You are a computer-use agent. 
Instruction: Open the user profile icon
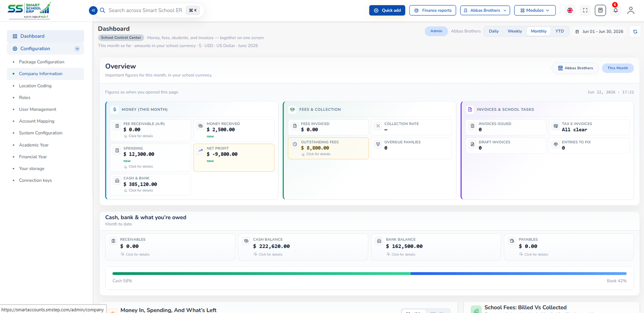click(631, 10)
